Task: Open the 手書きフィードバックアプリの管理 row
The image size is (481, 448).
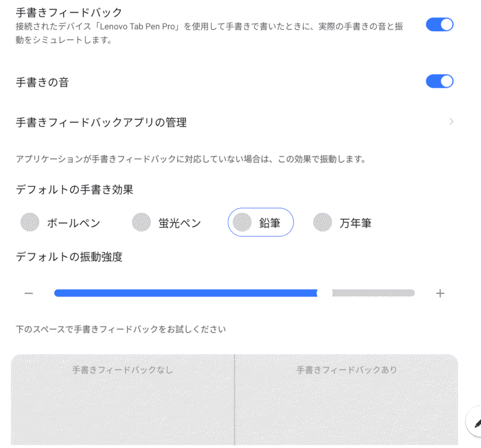Action: [234, 122]
